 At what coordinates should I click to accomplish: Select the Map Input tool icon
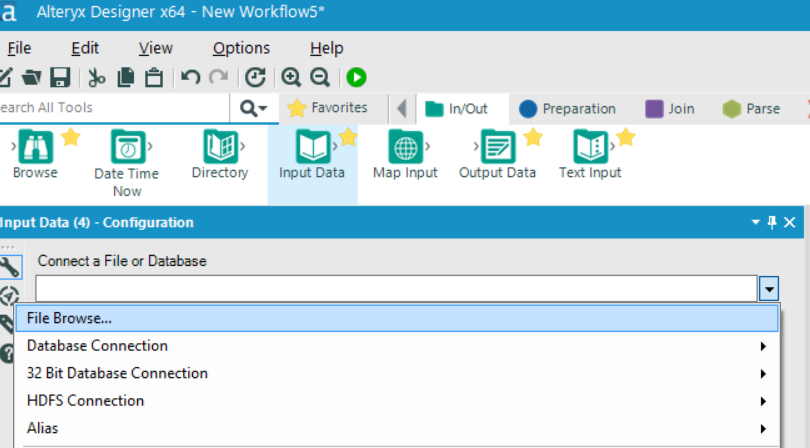[x=405, y=147]
